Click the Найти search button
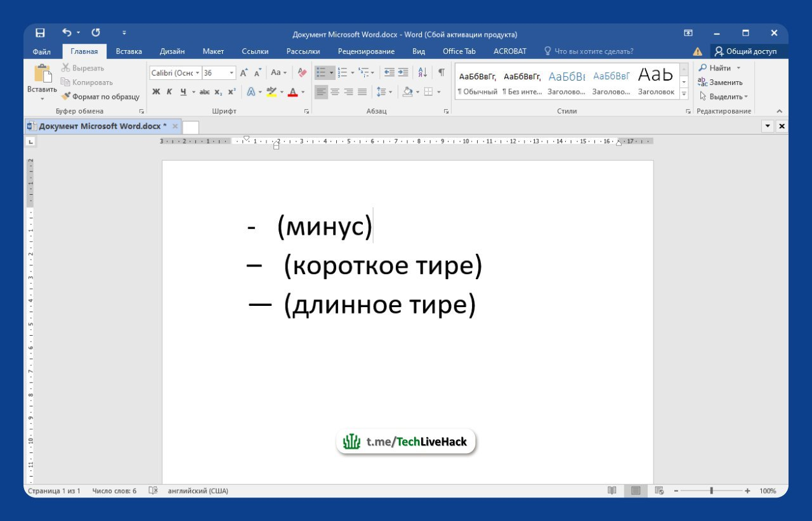The image size is (812, 521). (715, 68)
